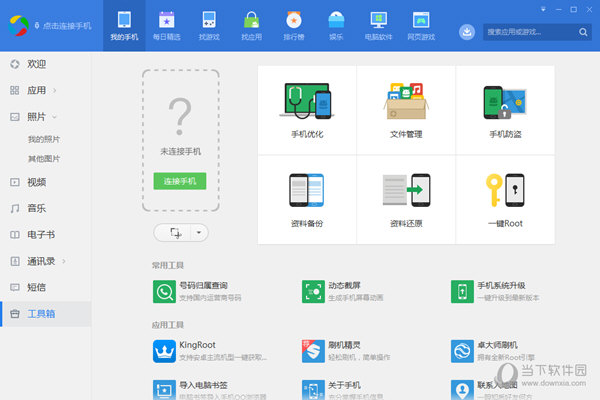
Task: Collapse the 照片 section chevron
Action: click(54, 117)
